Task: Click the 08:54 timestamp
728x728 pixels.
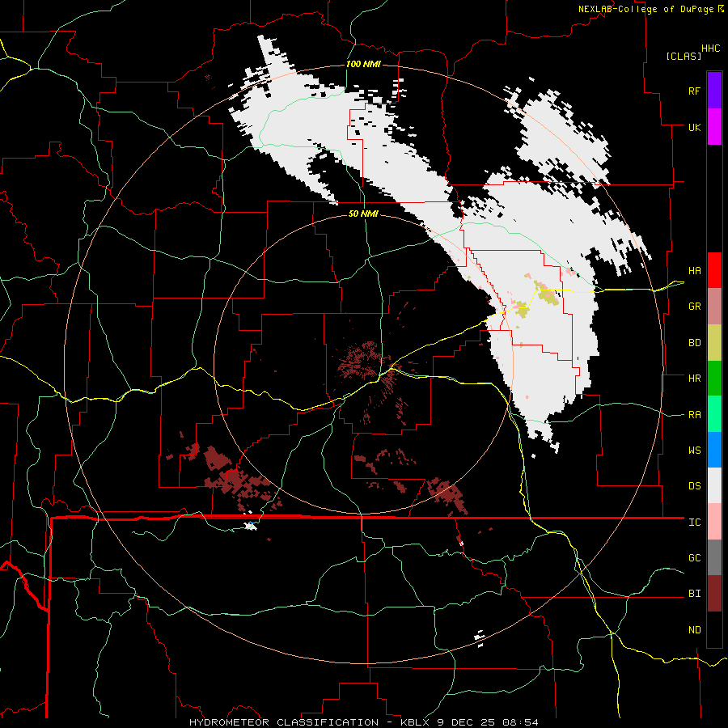Action: (520, 722)
